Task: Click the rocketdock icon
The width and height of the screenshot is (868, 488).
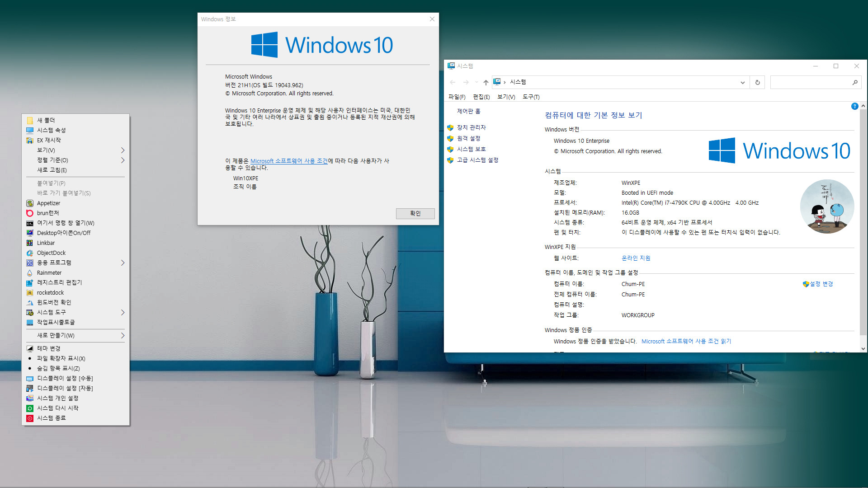Action: coord(30,293)
